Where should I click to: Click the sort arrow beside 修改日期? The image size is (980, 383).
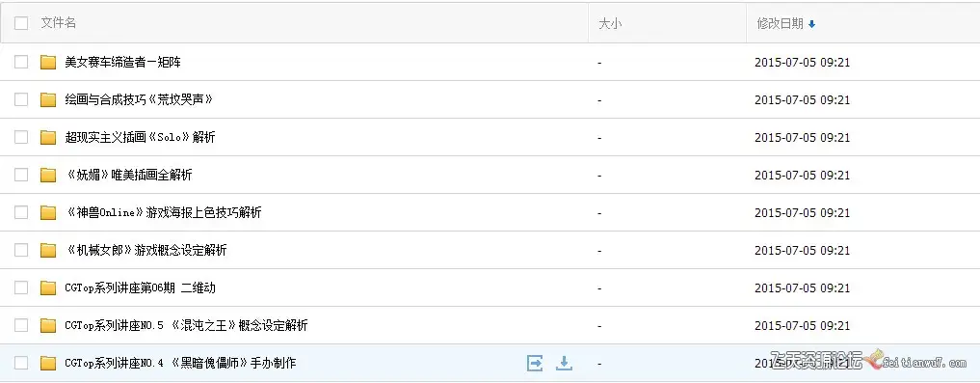(x=812, y=24)
